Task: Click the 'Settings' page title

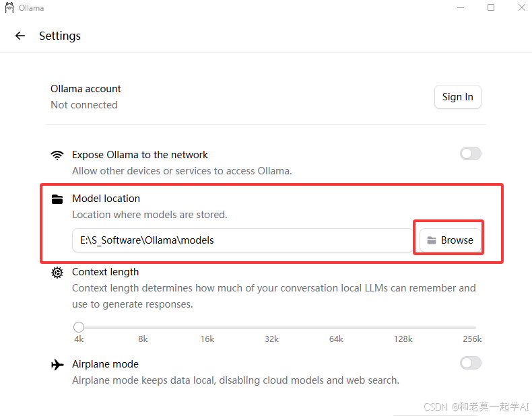Action: (60, 36)
